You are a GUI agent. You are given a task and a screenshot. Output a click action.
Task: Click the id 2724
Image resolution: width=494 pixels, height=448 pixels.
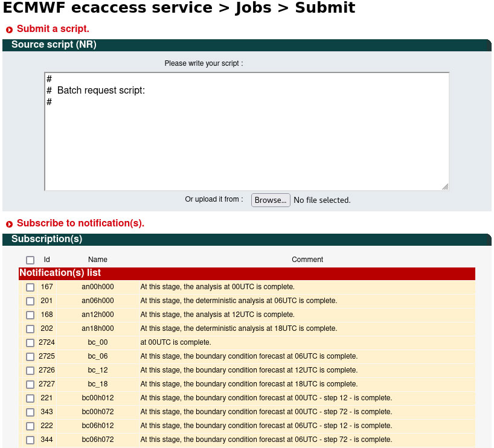tap(47, 342)
